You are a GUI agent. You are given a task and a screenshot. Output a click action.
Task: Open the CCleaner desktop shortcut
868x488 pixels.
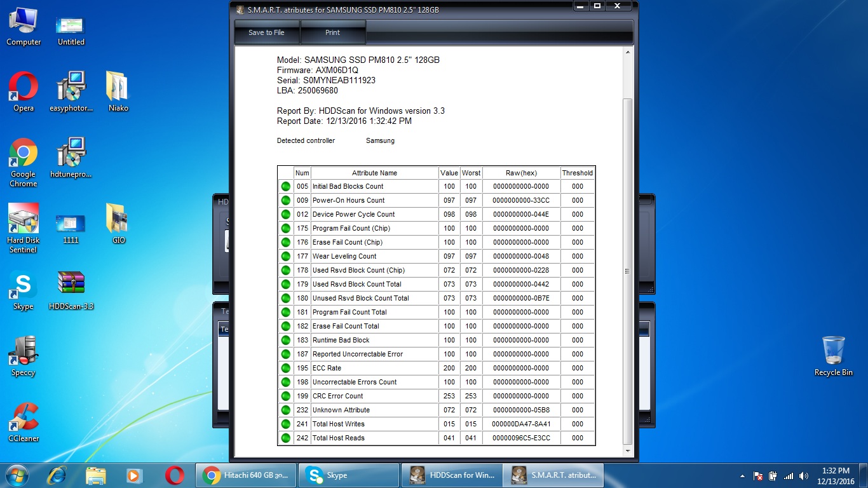pyautogui.click(x=24, y=417)
